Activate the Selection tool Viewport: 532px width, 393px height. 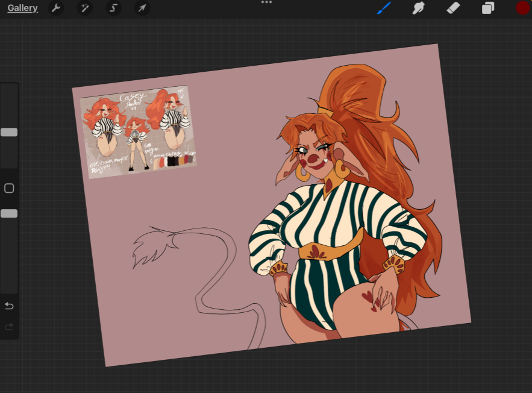coord(113,8)
